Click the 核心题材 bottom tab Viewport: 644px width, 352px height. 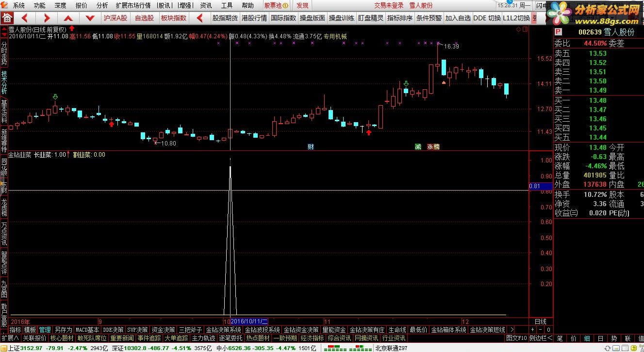(62, 338)
